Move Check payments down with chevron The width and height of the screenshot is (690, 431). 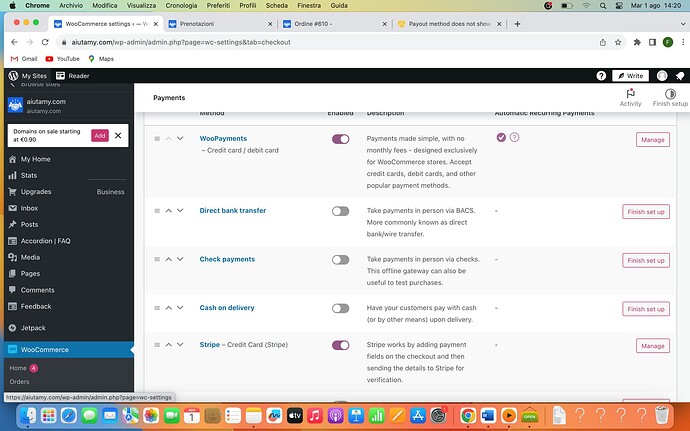tap(180, 259)
